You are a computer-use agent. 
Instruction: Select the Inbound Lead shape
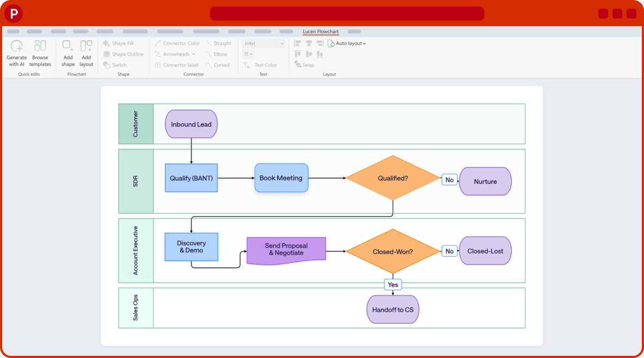point(191,124)
